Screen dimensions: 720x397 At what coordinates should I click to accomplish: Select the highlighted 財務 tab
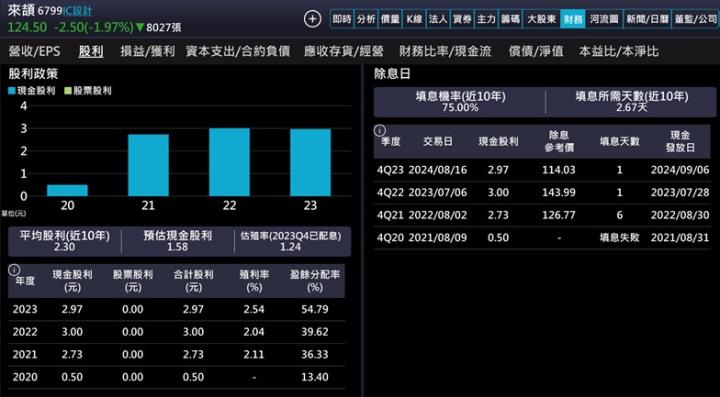point(573,19)
